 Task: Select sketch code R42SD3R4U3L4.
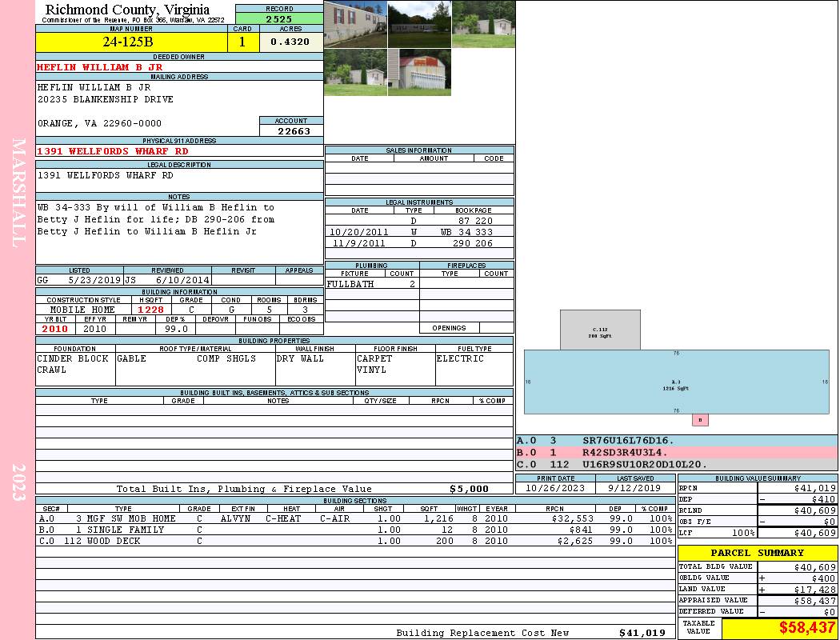pyautogui.click(x=625, y=453)
